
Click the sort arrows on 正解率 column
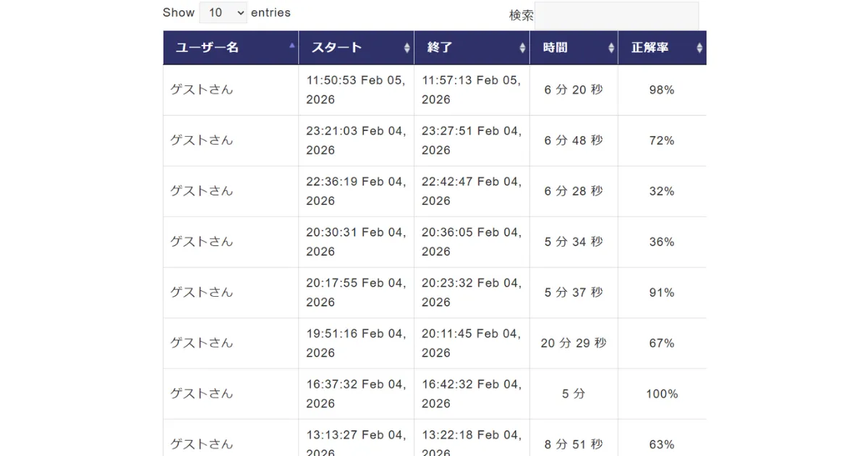tap(699, 47)
